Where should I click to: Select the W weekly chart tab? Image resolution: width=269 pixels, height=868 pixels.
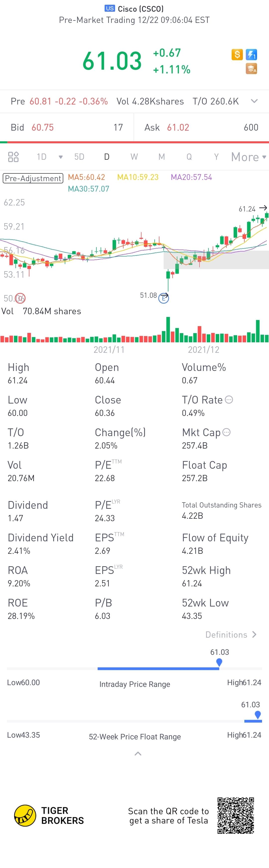(134, 157)
